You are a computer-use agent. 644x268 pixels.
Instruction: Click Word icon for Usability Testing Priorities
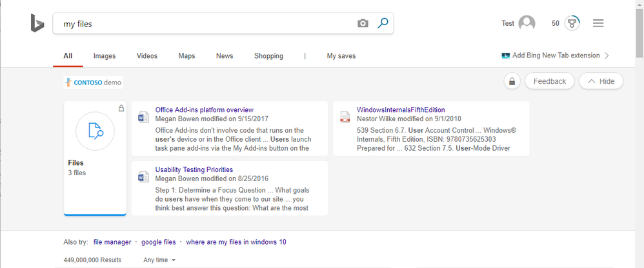coord(143,177)
